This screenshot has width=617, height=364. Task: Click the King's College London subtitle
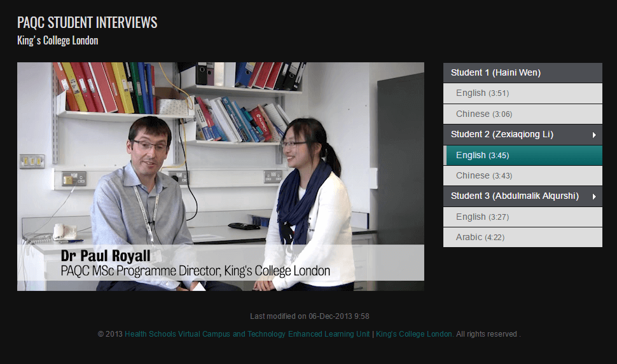click(x=58, y=41)
